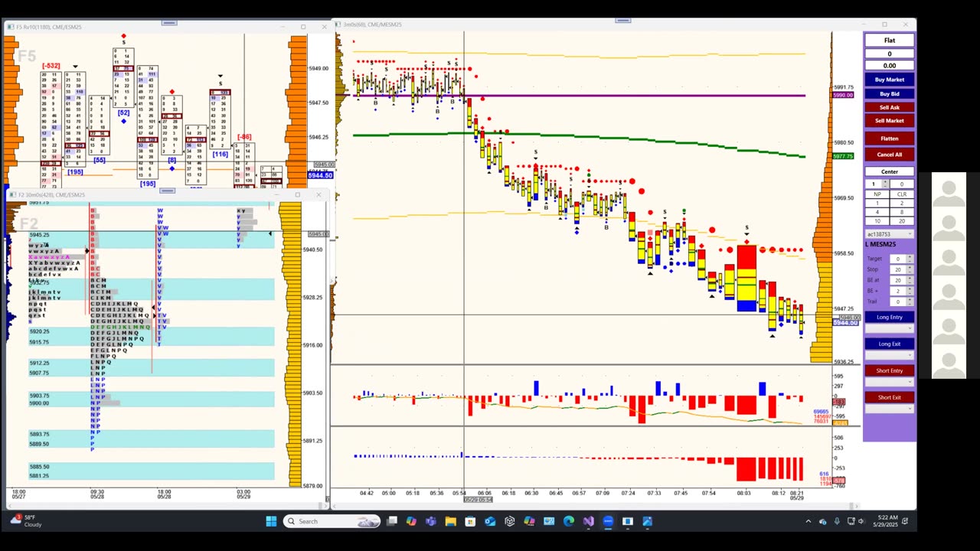This screenshot has width=980, height=551.
Task: Open Outlook from the taskbar
Action: coord(490,521)
